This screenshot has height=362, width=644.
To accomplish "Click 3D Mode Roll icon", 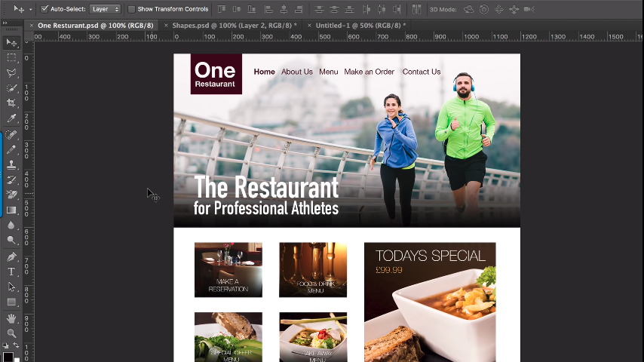I will (484, 9).
